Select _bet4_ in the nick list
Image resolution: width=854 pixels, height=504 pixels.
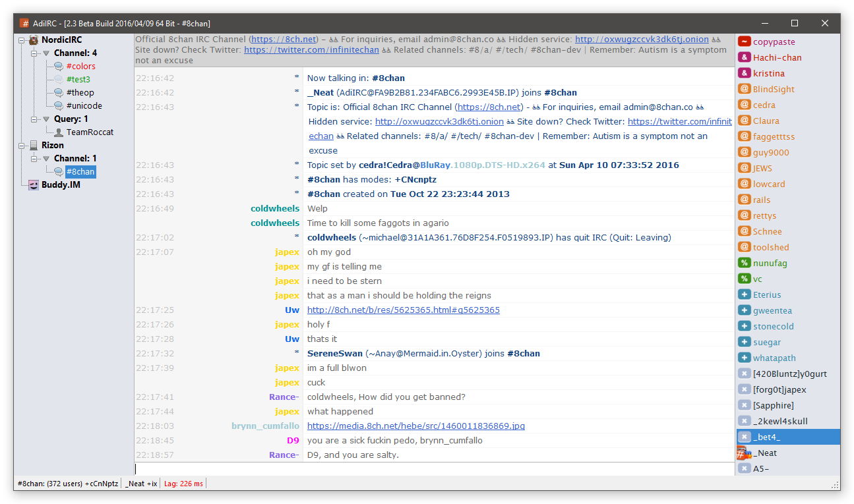tap(788, 437)
